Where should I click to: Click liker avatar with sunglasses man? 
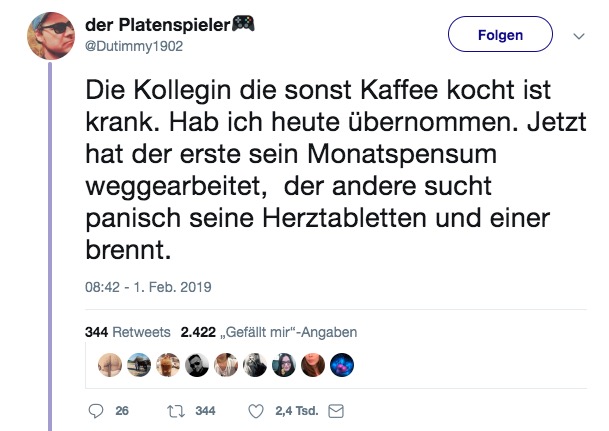pos(197,365)
